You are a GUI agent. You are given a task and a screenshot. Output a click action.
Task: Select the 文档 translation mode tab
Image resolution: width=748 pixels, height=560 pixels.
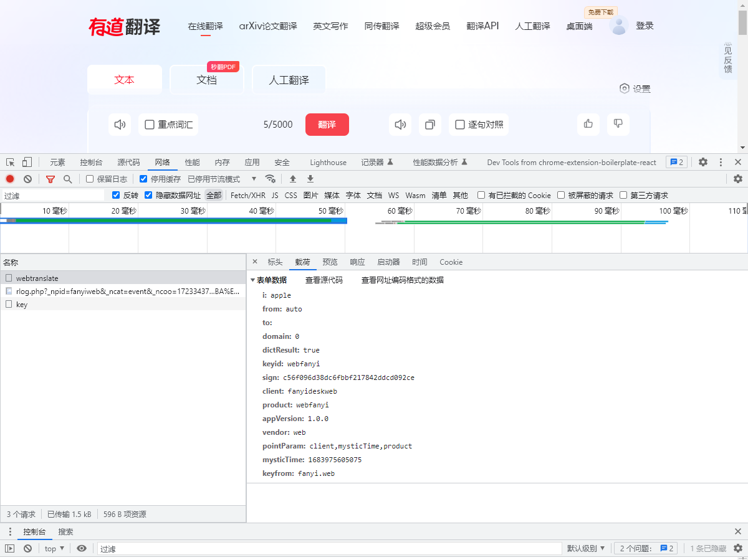pyautogui.click(x=206, y=80)
